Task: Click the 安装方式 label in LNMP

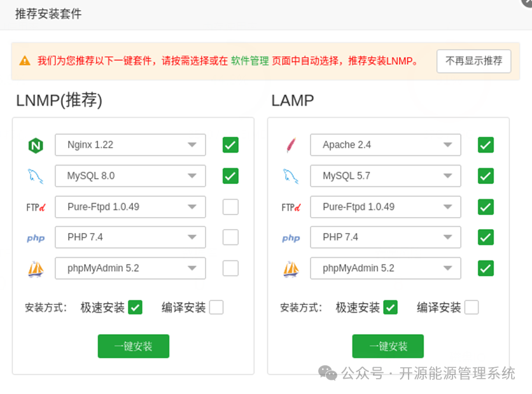Action: 46,308
